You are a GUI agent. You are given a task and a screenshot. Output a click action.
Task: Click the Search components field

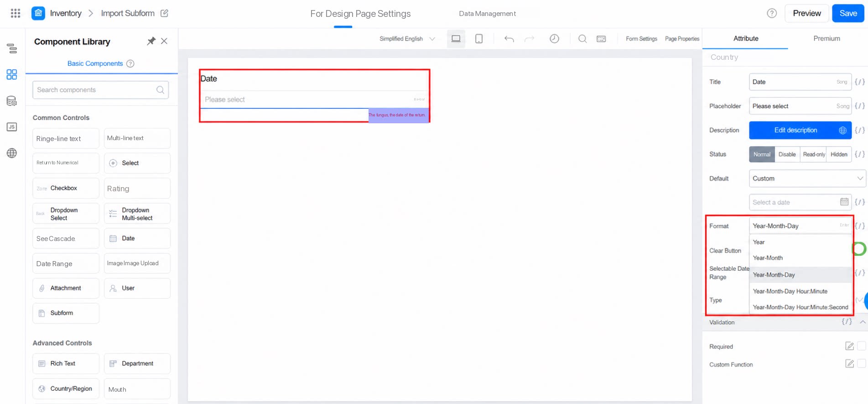pos(100,90)
